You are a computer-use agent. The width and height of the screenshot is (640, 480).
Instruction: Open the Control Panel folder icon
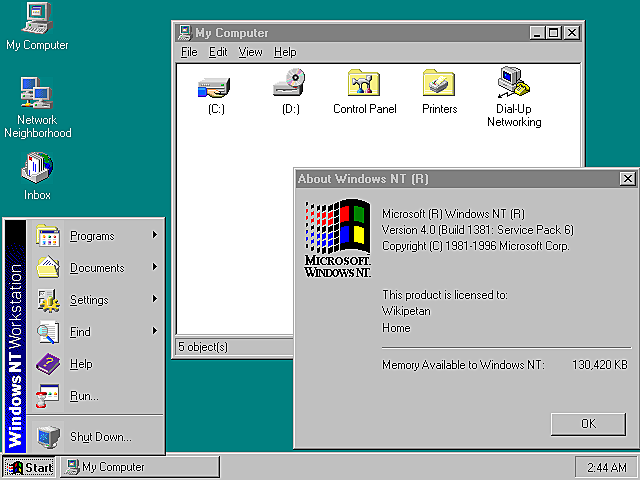click(364, 82)
